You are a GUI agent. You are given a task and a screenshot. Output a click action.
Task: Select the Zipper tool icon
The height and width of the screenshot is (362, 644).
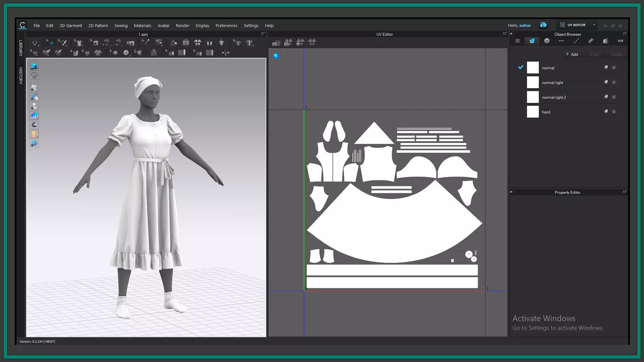click(154, 53)
